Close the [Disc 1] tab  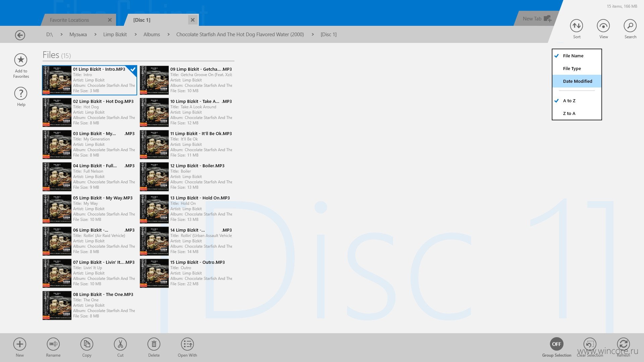pyautogui.click(x=193, y=20)
